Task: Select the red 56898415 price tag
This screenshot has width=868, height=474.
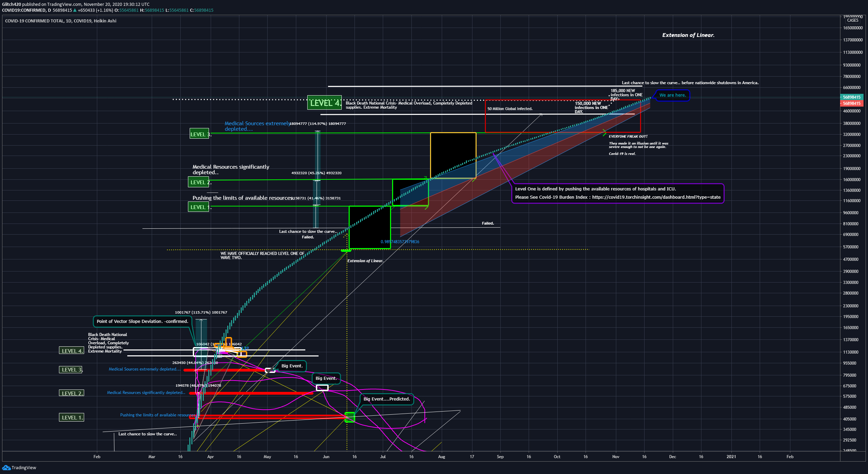Action: [851, 103]
